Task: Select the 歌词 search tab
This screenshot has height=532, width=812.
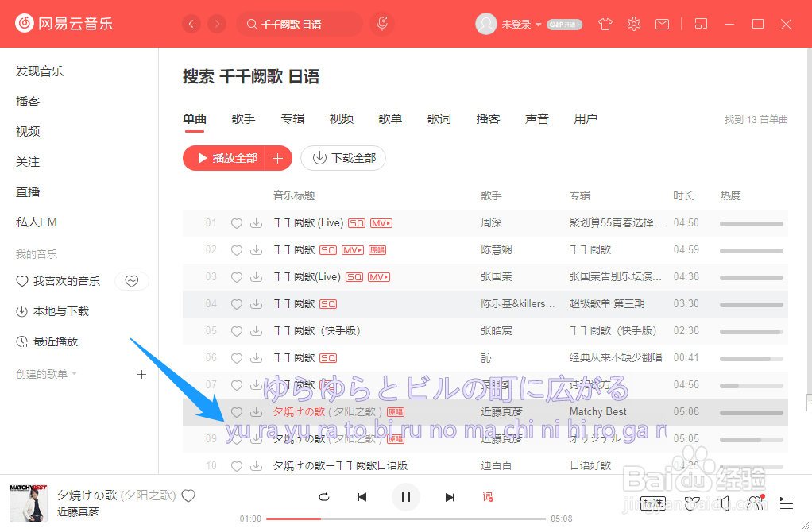Action: click(x=439, y=119)
